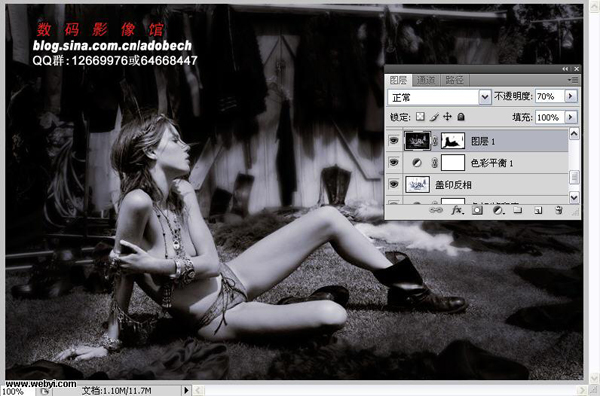The height and width of the screenshot is (396, 600).
Task: Switch to the 通道 tab
Action: (x=426, y=80)
